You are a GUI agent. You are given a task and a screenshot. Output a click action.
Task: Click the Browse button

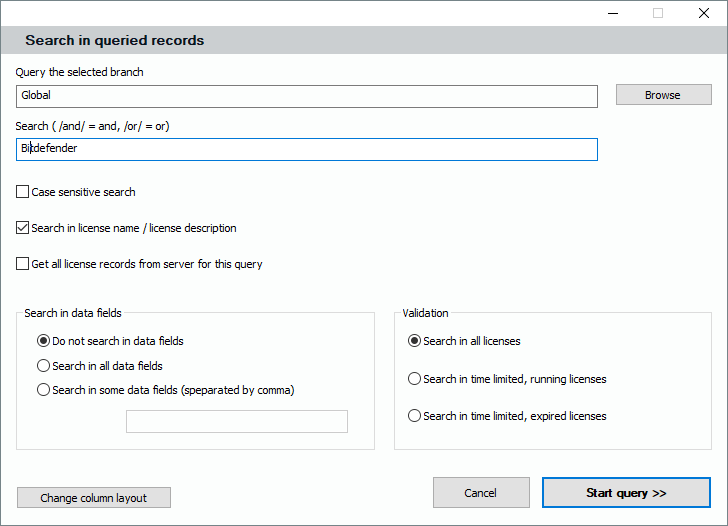(663, 95)
